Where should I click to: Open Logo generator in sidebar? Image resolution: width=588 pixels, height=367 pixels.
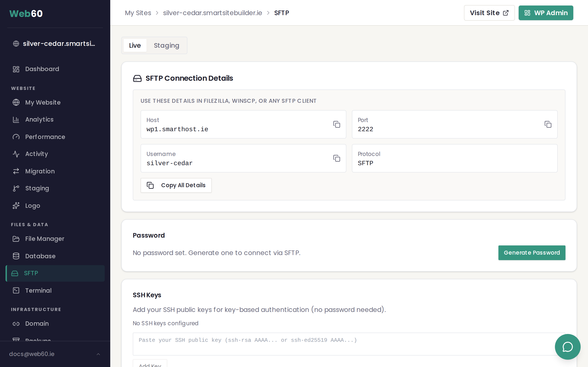(x=33, y=206)
